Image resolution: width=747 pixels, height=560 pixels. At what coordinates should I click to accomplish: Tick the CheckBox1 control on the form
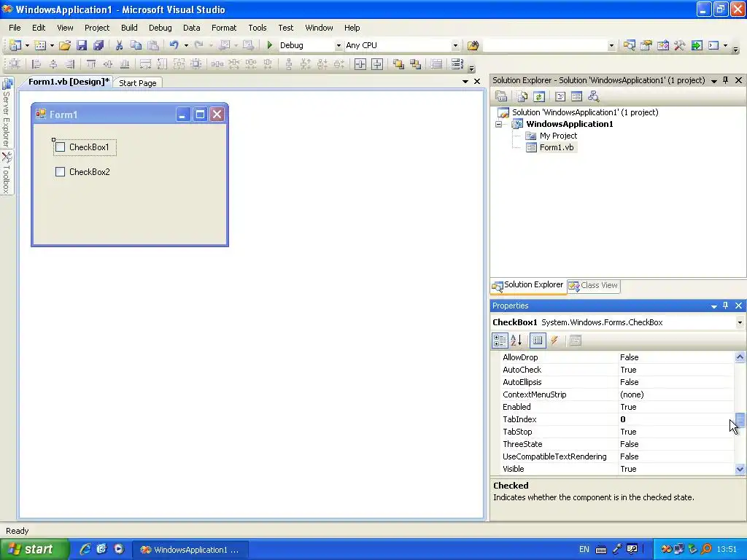point(60,147)
